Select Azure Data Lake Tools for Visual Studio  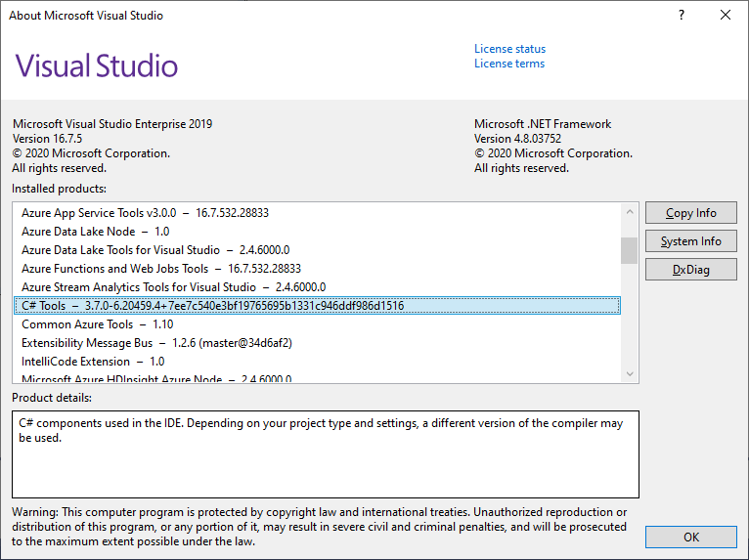[x=317, y=250]
